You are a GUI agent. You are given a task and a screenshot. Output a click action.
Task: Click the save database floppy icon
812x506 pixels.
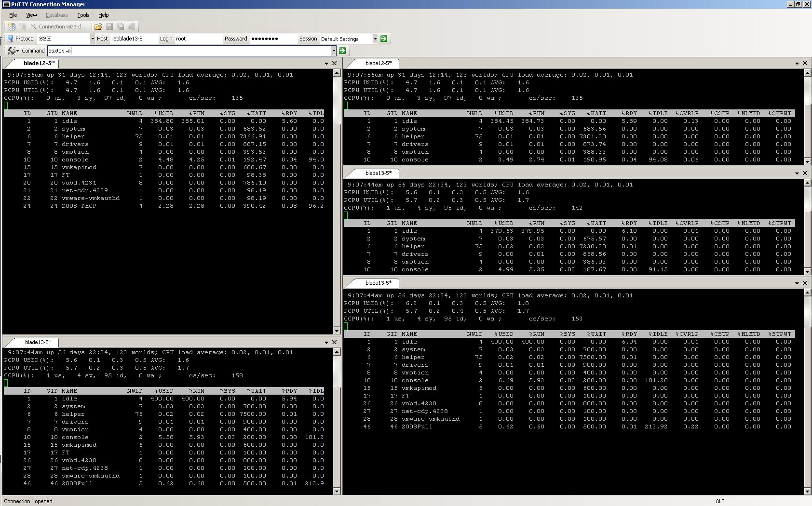click(109, 27)
